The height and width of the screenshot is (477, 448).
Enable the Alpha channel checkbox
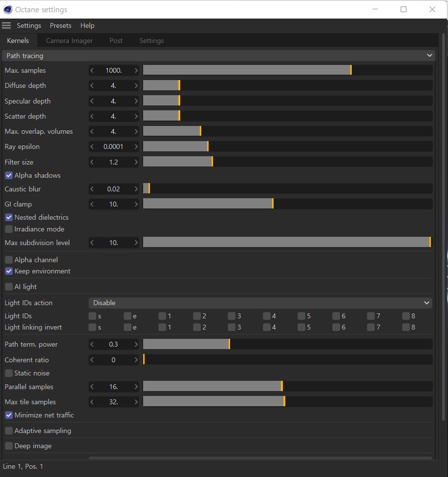click(9, 259)
